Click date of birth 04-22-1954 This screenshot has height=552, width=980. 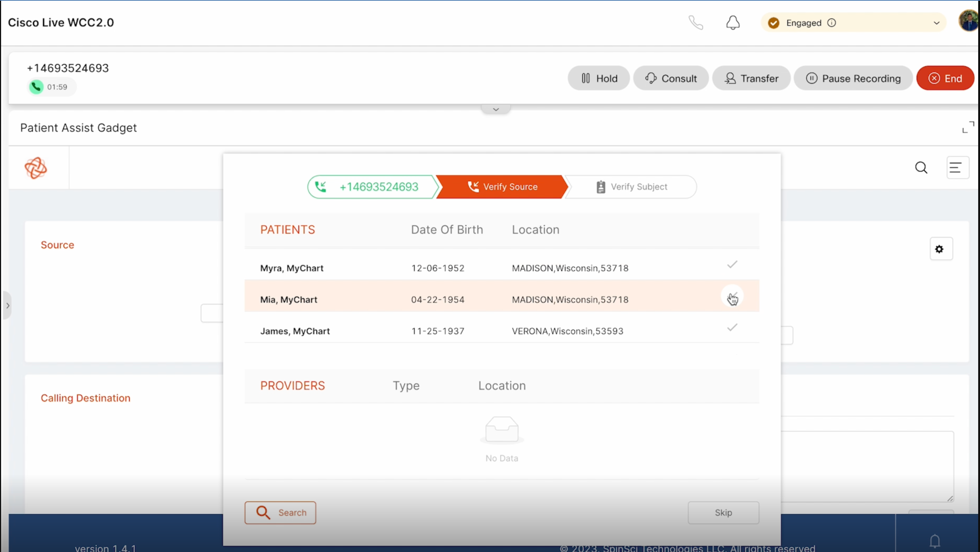coord(438,300)
